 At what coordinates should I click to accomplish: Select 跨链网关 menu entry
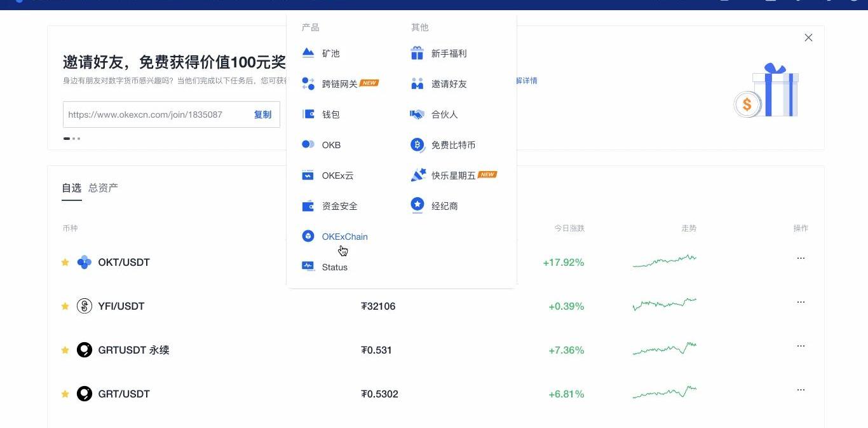point(340,84)
